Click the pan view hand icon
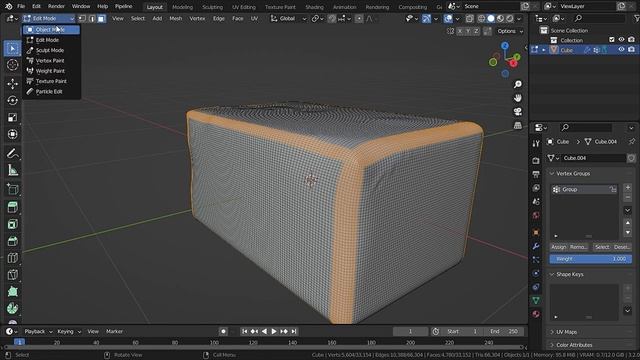Screen dimensions: 640x360 coord(518,98)
